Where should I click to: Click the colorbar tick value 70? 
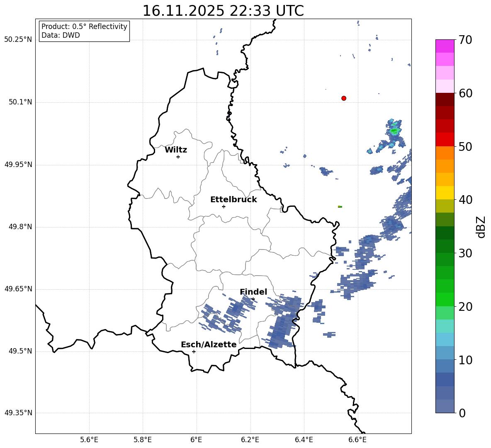pos(465,40)
